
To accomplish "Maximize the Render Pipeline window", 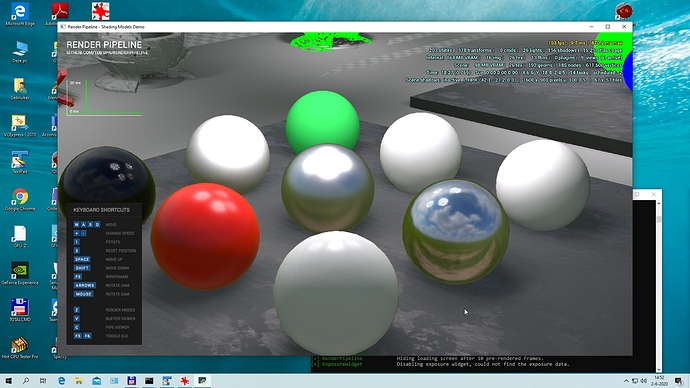I will coord(608,27).
